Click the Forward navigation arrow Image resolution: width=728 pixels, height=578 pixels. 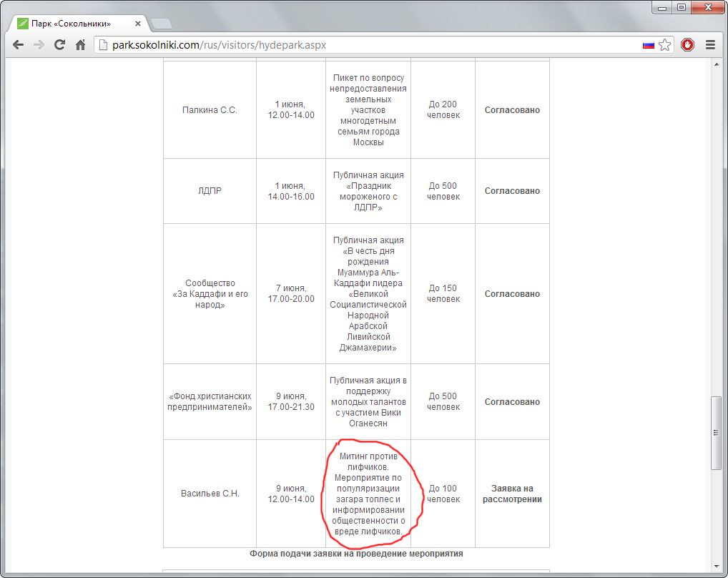[x=39, y=45]
